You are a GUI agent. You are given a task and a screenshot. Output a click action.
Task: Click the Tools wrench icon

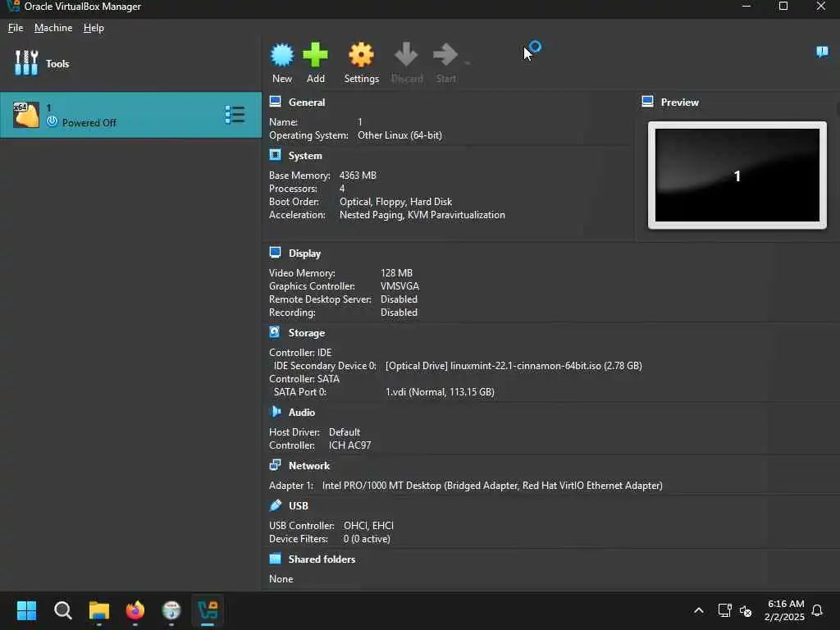(x=26, y=63)
